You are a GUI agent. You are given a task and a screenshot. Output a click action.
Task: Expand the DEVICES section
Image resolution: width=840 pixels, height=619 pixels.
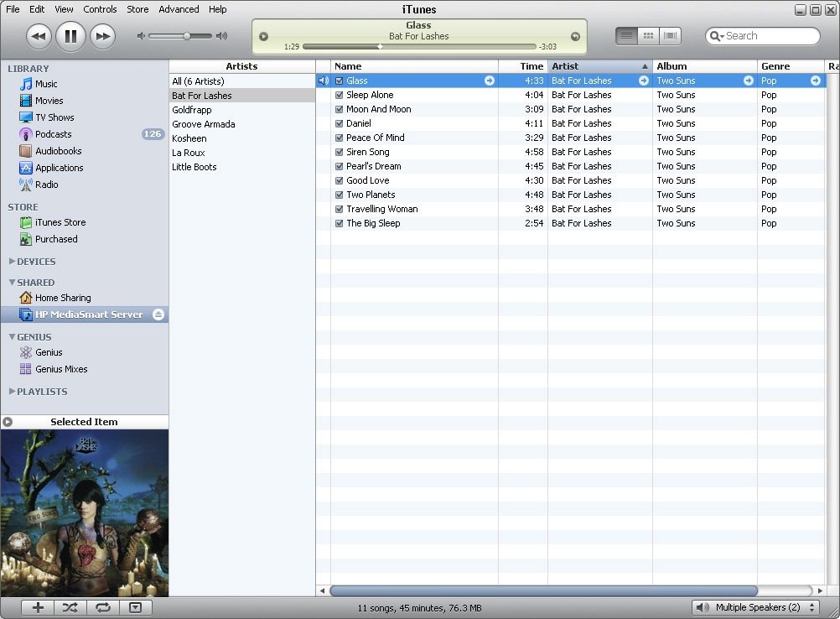[12, 261]
